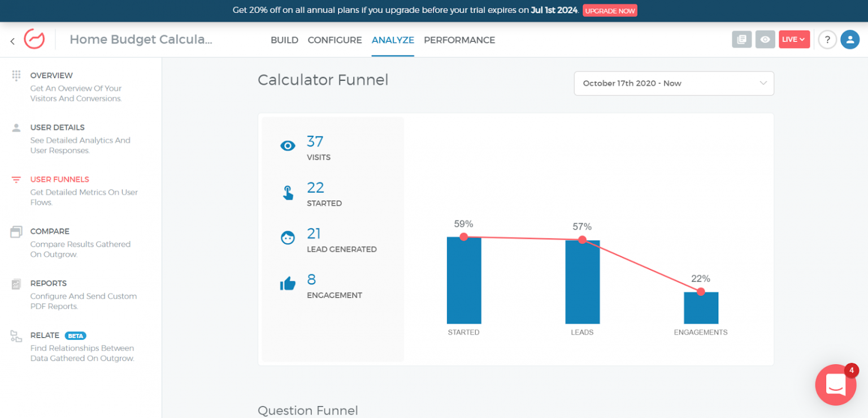This screenshot has height=418, width=868.
Task: Click the preview eye icon in header
Action: pyautogui.click(x=765, y=40)
